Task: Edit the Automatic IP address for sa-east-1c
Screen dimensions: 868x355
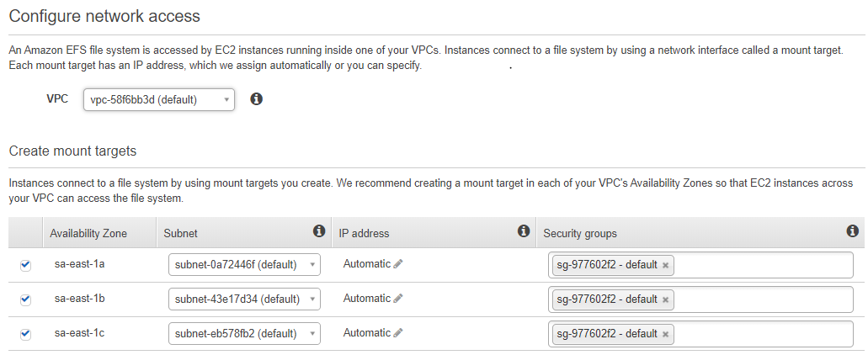Action: point(397,333)
